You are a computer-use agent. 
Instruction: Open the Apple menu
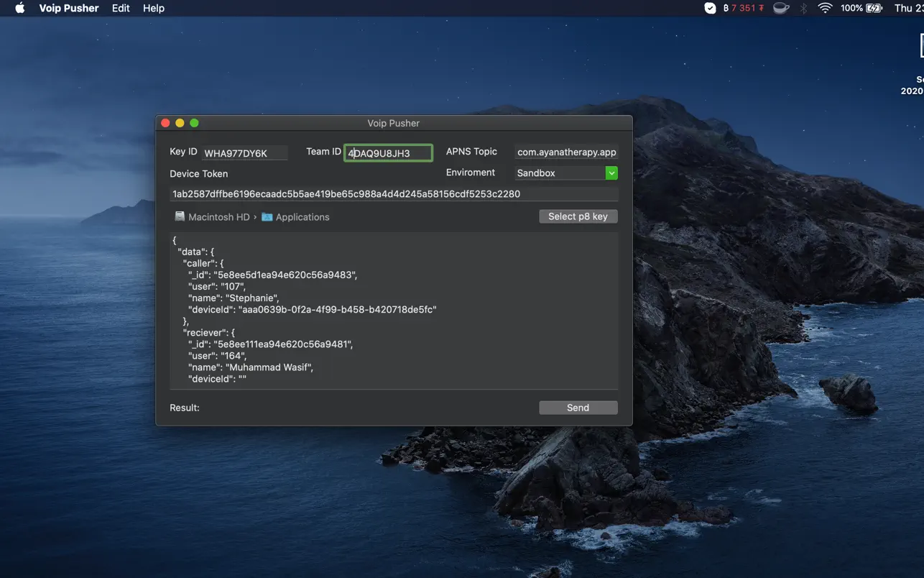click(19, 8)
